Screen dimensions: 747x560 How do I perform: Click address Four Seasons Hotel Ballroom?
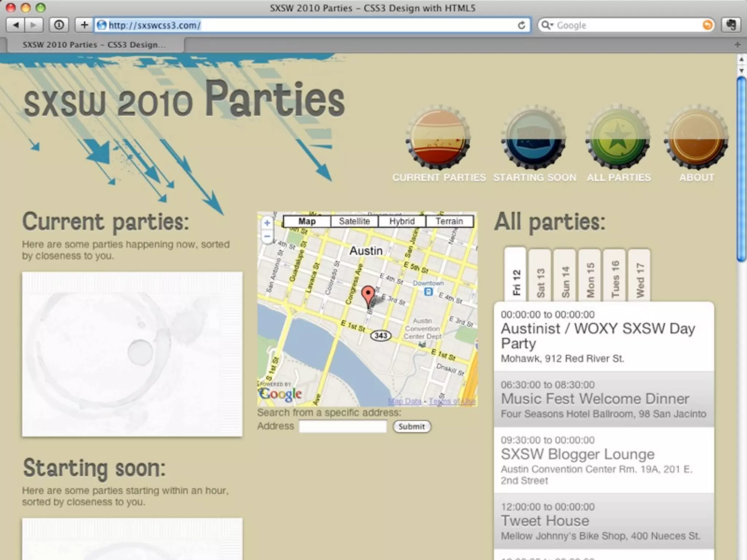point(603,414)
